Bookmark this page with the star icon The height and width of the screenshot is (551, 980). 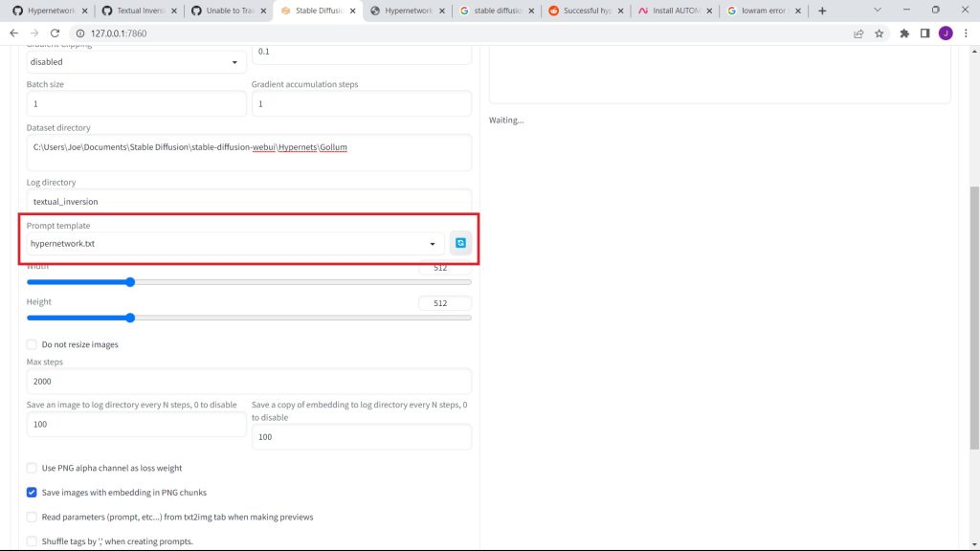coord(879,33)
